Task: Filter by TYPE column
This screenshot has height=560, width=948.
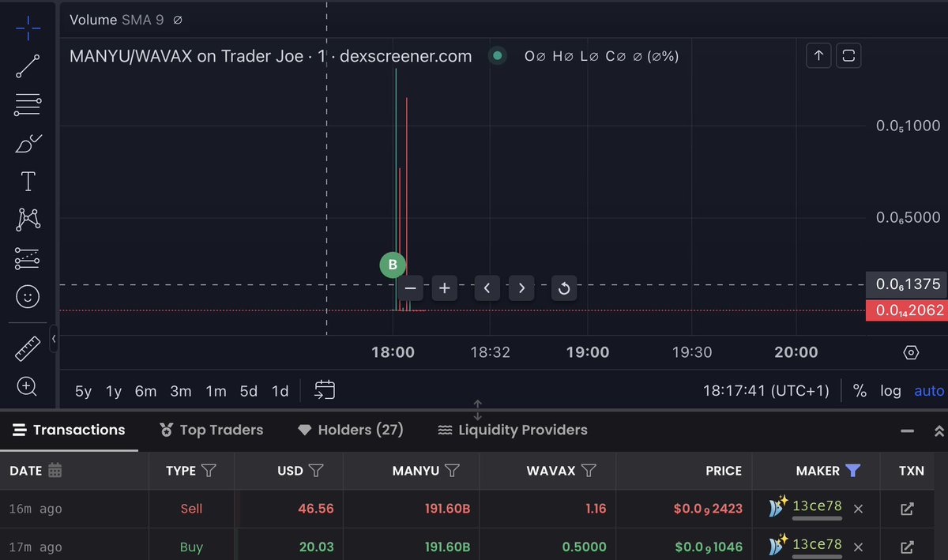Action: coord(209,471)
